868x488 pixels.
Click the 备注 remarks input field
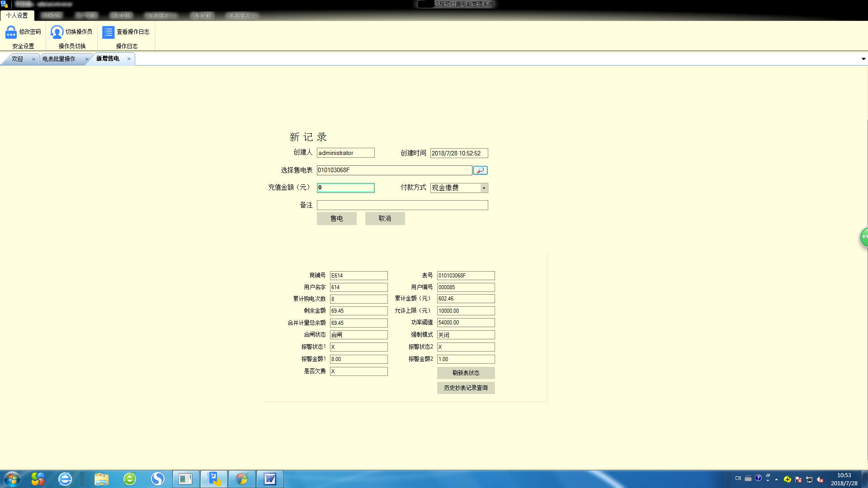(402, 206)
